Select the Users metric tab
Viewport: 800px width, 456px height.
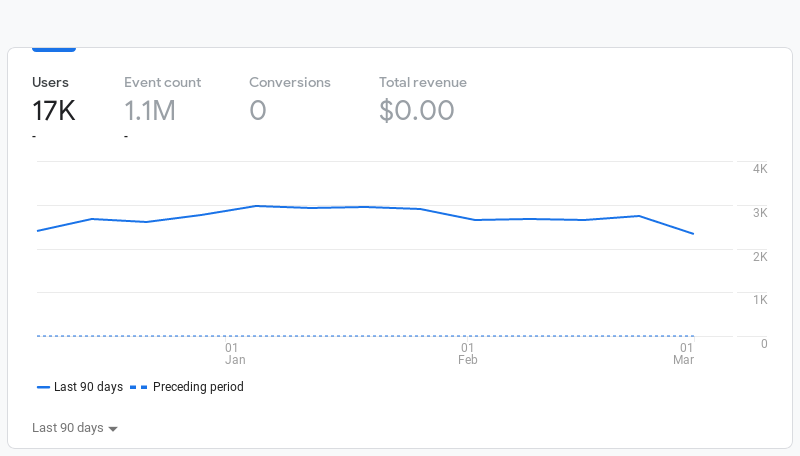tap(54, 100)
